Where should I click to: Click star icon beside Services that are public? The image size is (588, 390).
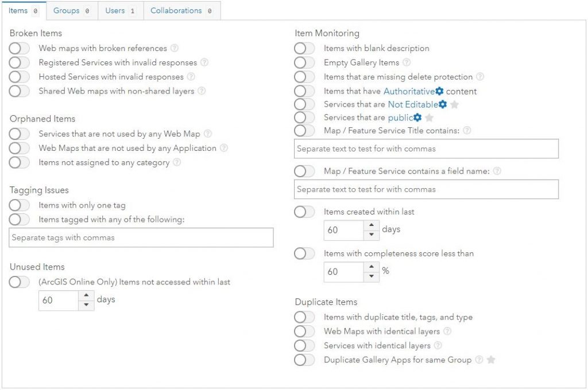pos(429,118)
